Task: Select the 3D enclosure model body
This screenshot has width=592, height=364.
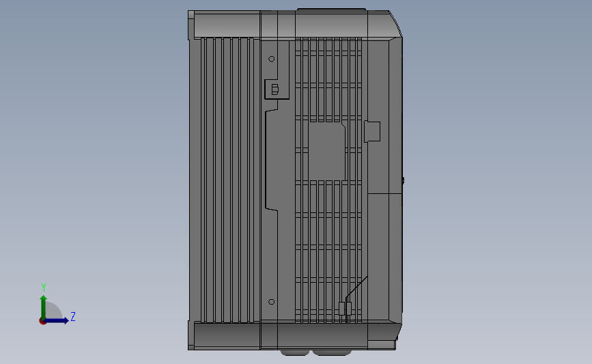Action: coord(295,182)
